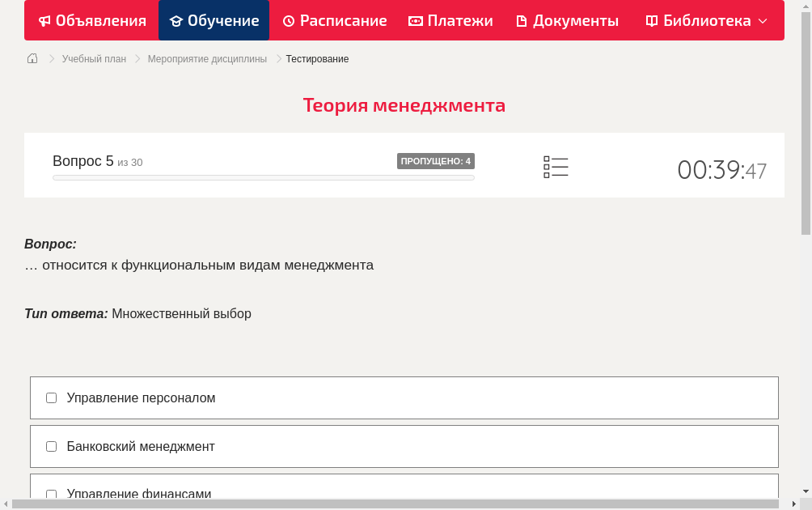Click the progress bar under Вопрос 5
The height and width of the screenshot is (510, 812).
coord(263,177)
